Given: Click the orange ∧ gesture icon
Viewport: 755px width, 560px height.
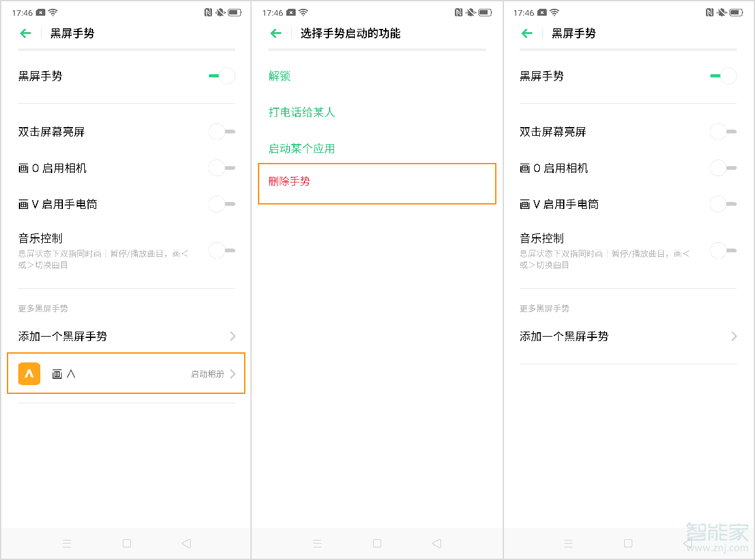Looking at the screenshot, I should click(29, 372).
